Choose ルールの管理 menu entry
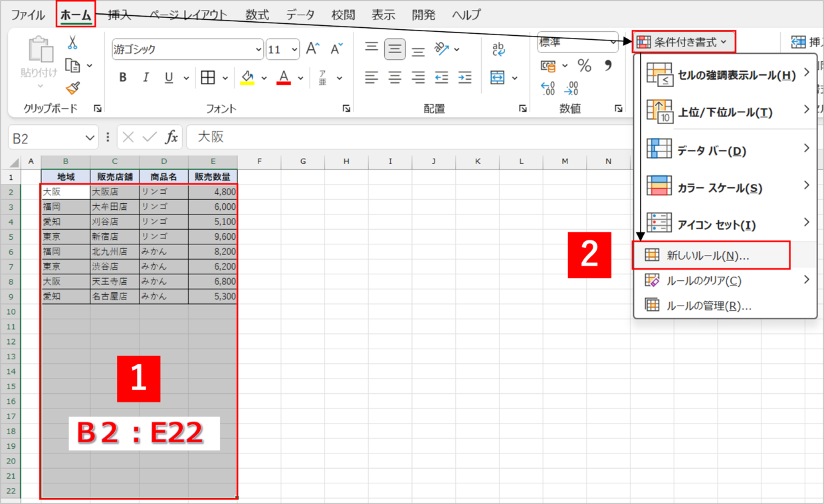824x504 pixels. pos(708,306)
